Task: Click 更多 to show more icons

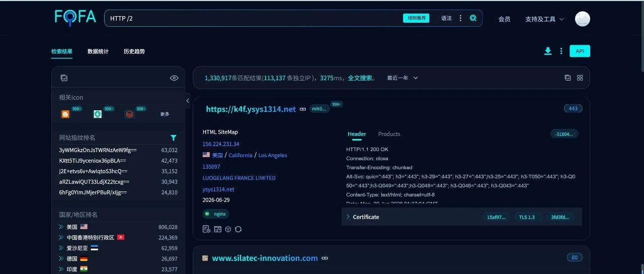Action: tap(165, 114)
